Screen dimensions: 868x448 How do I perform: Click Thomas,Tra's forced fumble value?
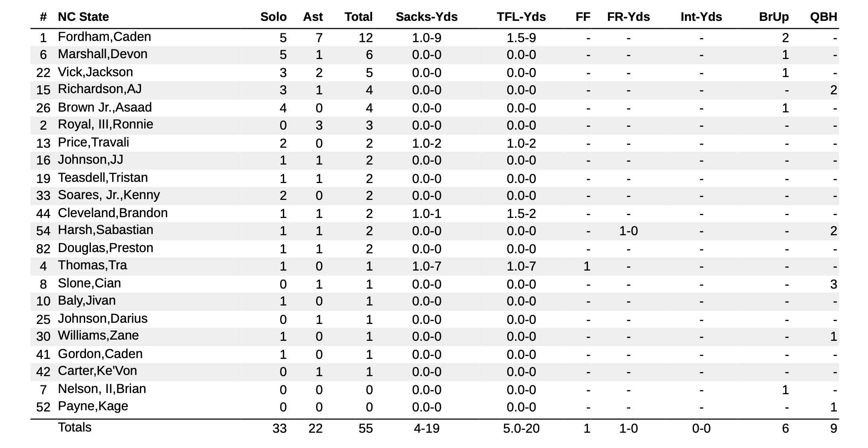pos(587,266)
